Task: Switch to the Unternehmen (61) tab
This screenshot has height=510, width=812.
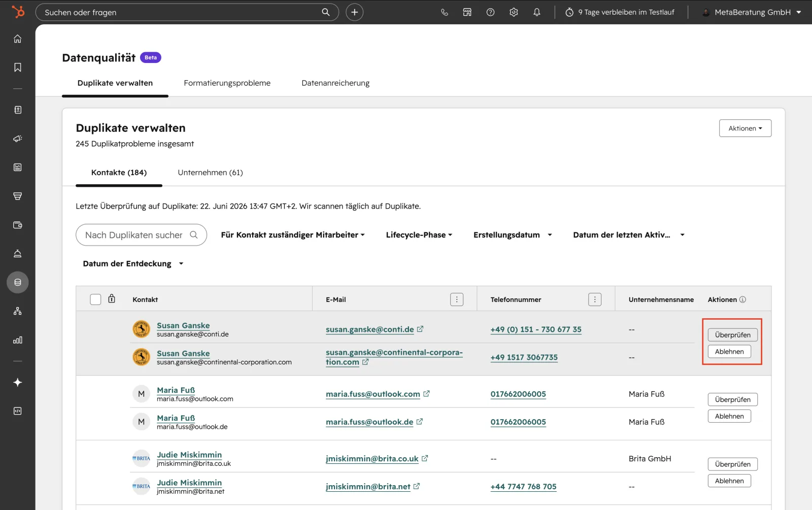Action: point(210,173)
